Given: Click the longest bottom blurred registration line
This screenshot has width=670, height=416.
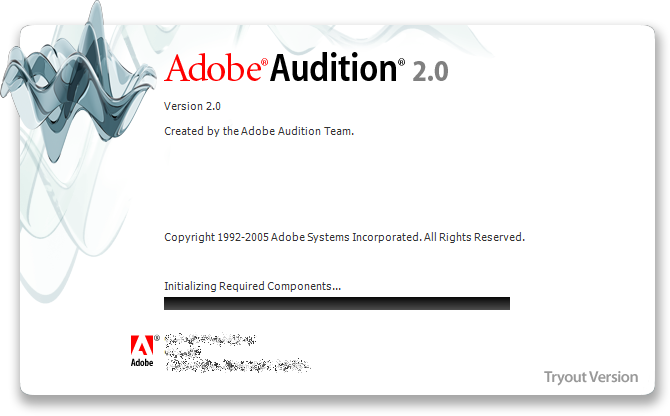Looking at the screenshot, I should [238, 365].
